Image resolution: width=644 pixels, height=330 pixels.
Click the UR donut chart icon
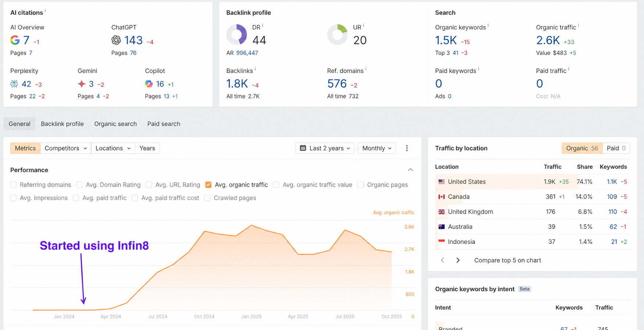coord(337,35)
